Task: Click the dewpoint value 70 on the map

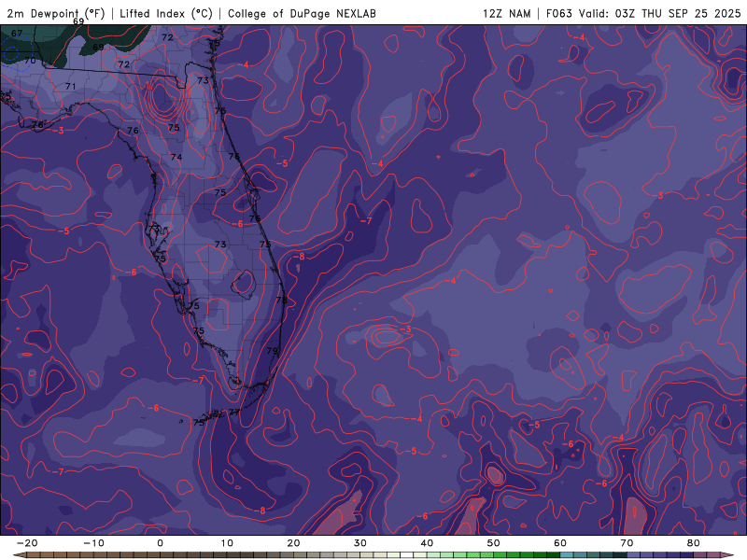Action: 30,61
